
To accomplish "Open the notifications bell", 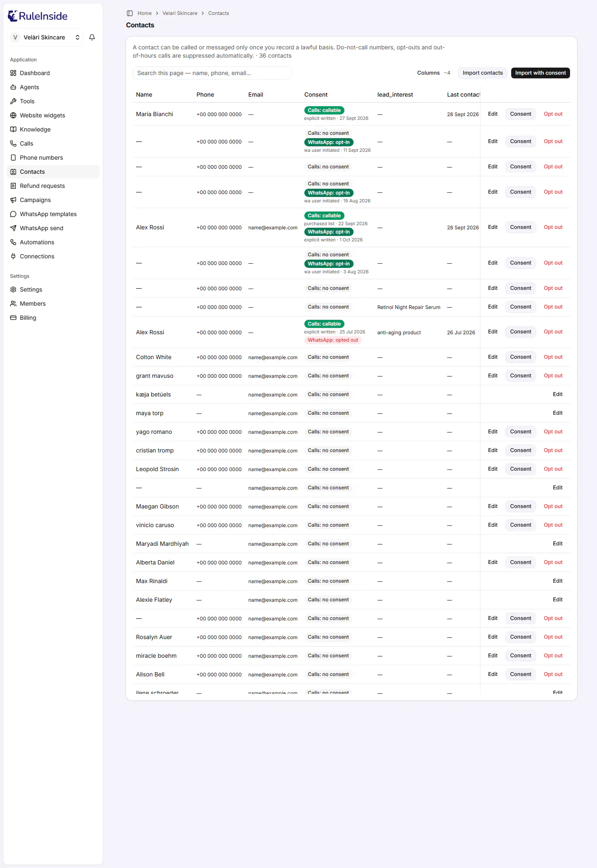I will pyautogui.click(x=92, y=37).
